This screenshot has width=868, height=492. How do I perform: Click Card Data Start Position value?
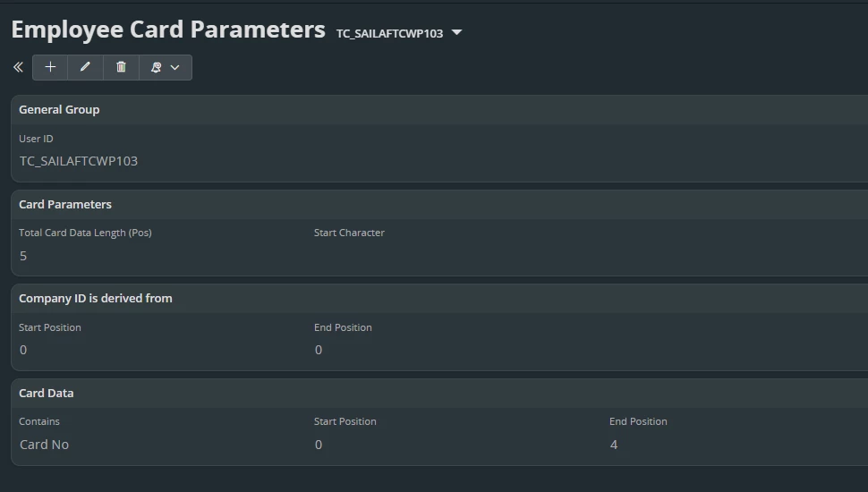pyautogui.click(x=319, y=445)
